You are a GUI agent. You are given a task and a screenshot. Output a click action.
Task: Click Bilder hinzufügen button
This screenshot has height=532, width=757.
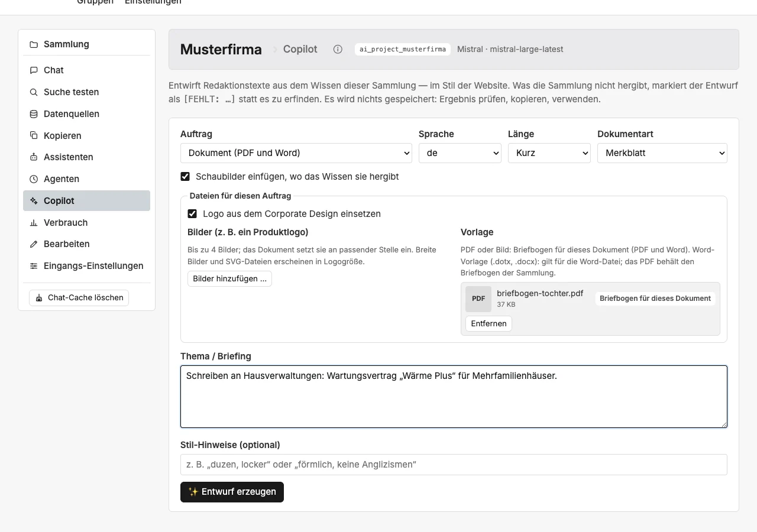click(229, 279)
